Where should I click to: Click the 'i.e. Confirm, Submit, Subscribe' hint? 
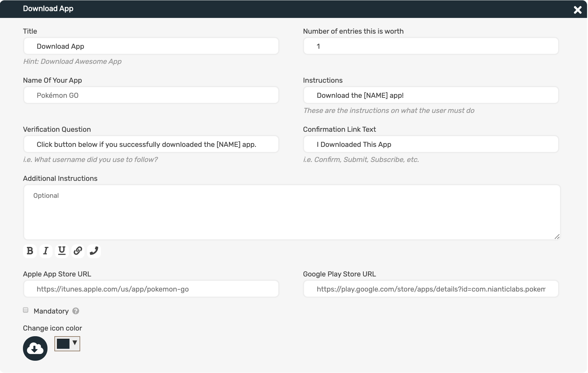(x=361, y=159)
